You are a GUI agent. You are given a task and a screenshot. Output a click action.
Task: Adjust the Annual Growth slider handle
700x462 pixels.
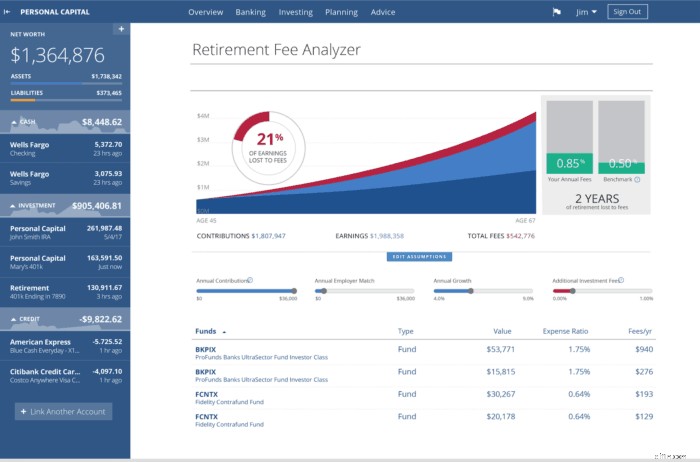point(471,291)
